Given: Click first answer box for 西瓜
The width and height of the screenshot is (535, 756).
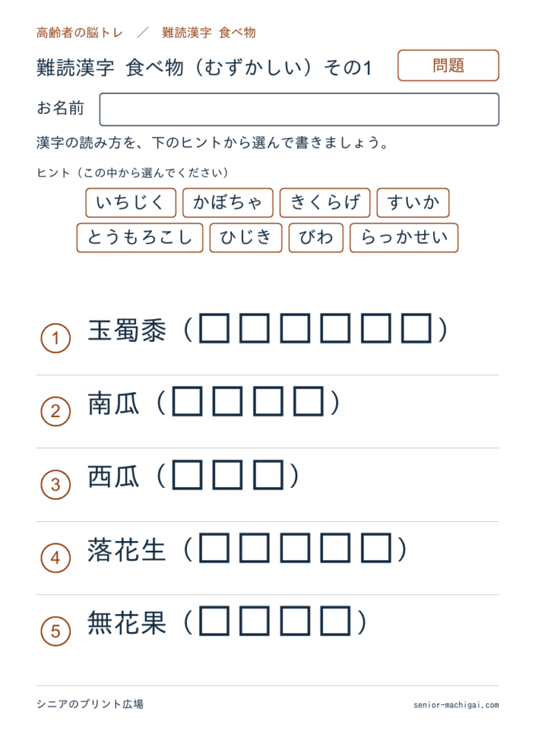Looking at the screenshot, I should pos(187,475).
